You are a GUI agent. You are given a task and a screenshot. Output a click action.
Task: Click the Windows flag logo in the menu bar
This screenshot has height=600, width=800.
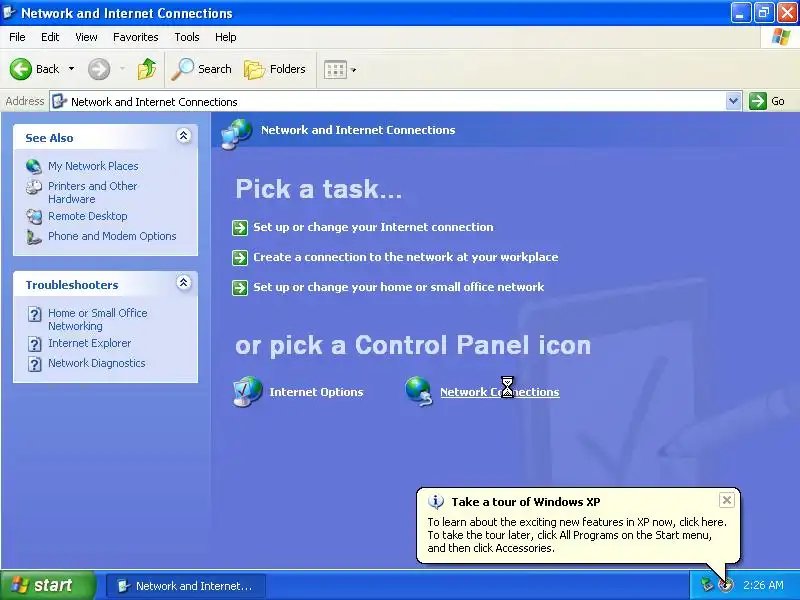click(x=781, y=37)
